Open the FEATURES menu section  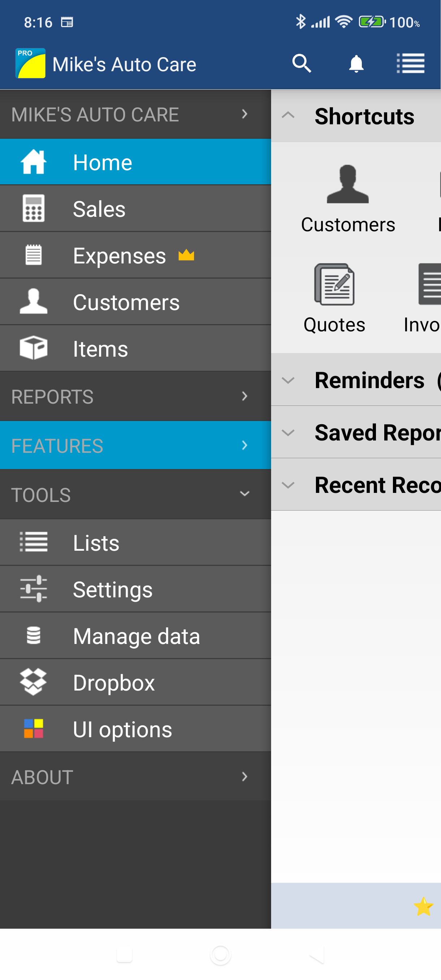[x=135, y=445]
